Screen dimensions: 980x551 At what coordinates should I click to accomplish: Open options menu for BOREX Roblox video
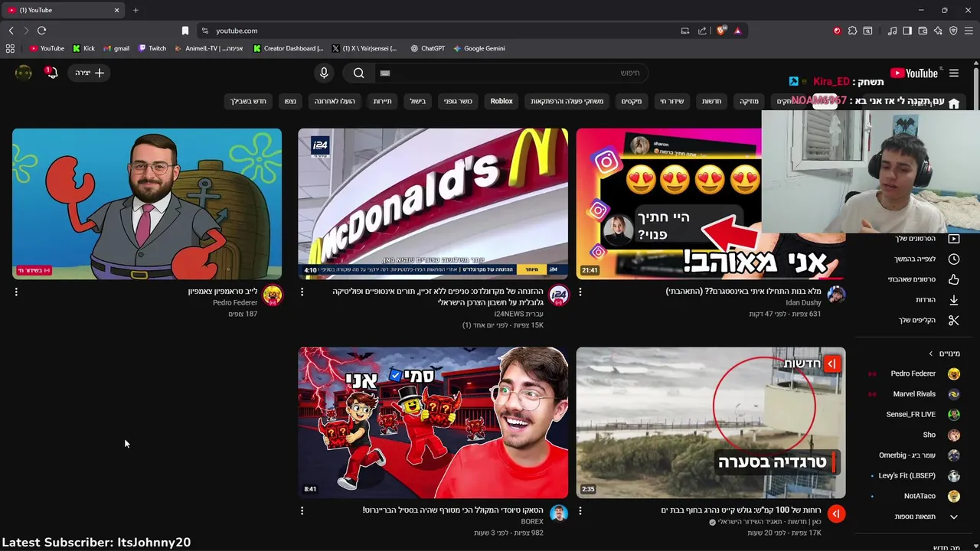click(302, 510)
